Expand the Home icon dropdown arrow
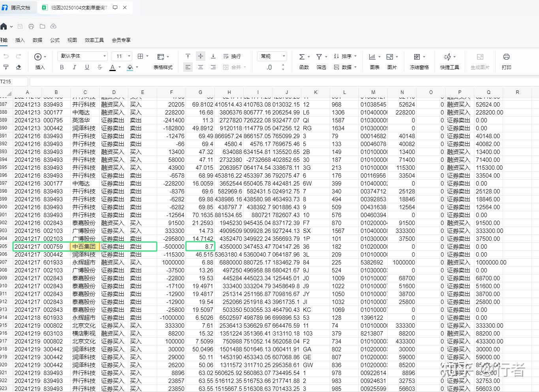This screenshot has width=539, height=392. click(11, 27)
